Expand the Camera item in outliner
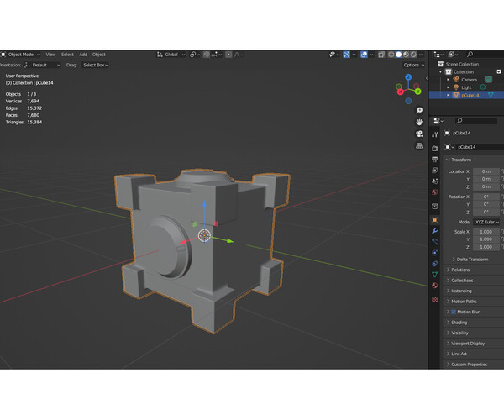Image resolution: width=504 pixels, height=420 pixels. click(449, 79)
